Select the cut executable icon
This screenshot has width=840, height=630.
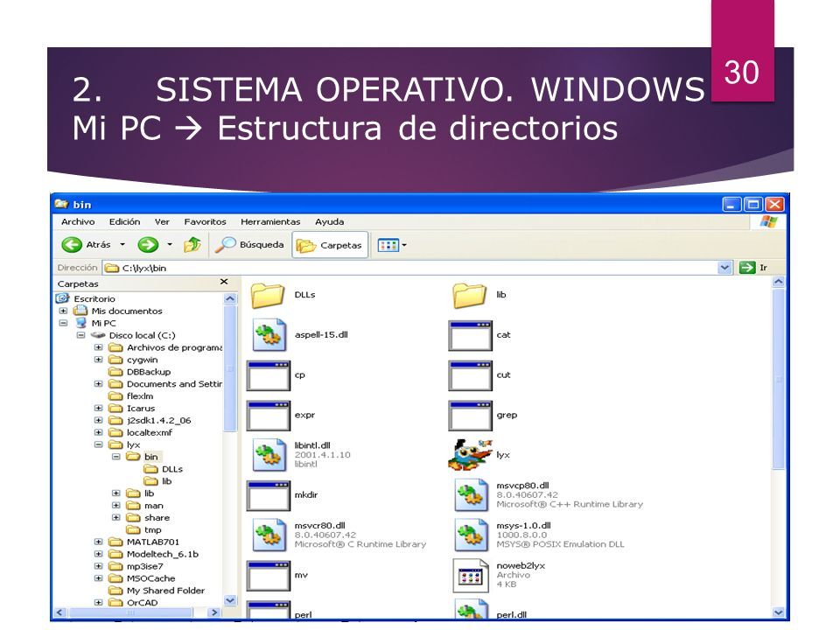click(470, 376)
